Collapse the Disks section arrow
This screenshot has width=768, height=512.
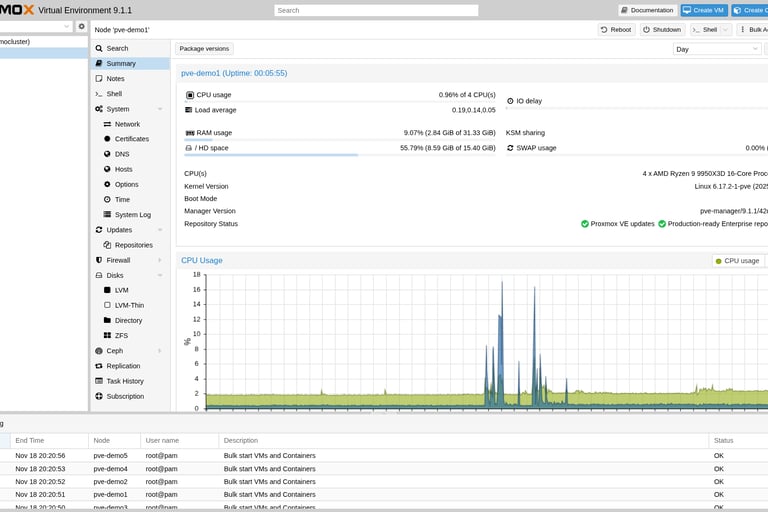click(160, 275)
